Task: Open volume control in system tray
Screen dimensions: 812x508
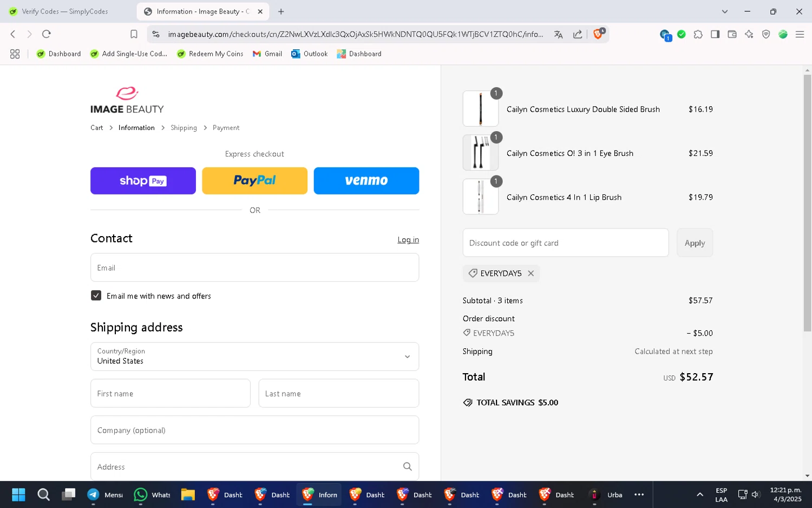Action: 756,494
